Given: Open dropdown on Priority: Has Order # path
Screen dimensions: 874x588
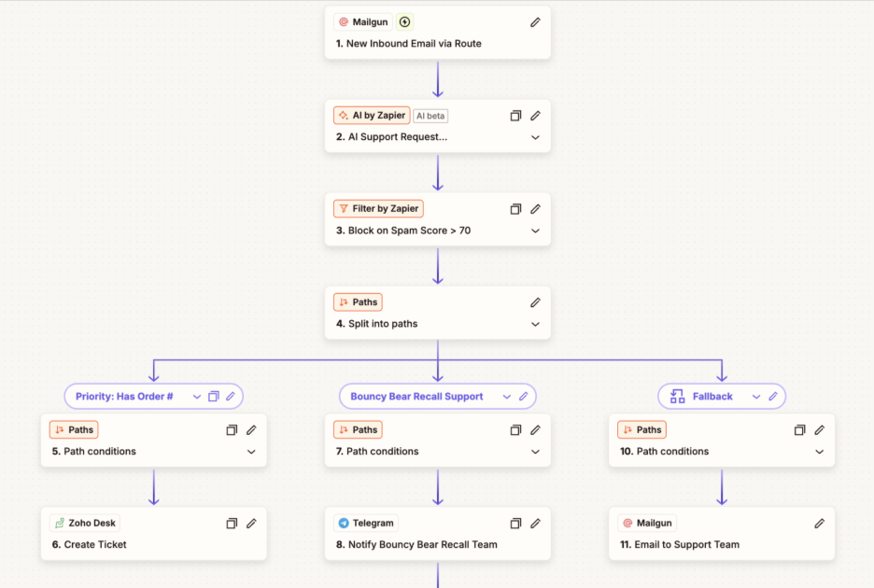Looking at the screenshot, I should (x=197, y=397).
